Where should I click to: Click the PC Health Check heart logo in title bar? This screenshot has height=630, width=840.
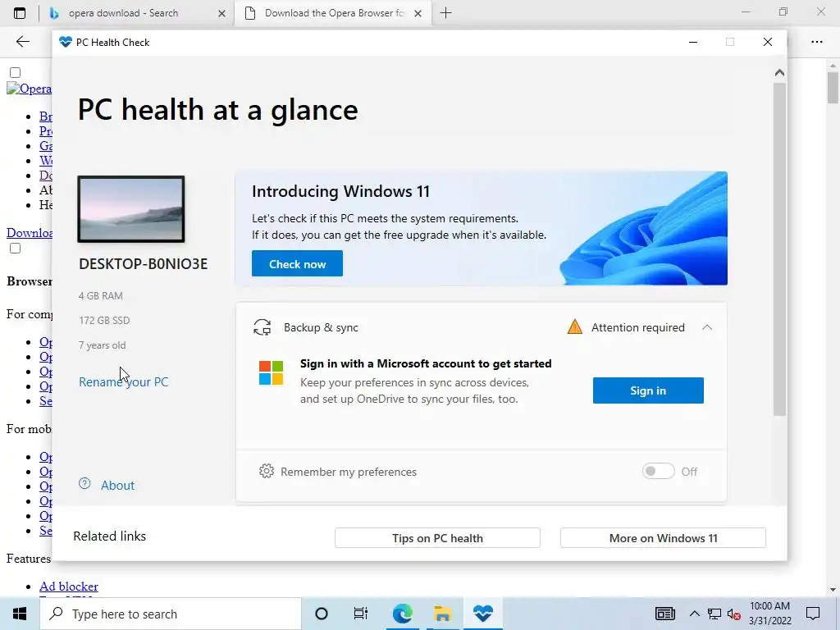(x=66, y=42)
